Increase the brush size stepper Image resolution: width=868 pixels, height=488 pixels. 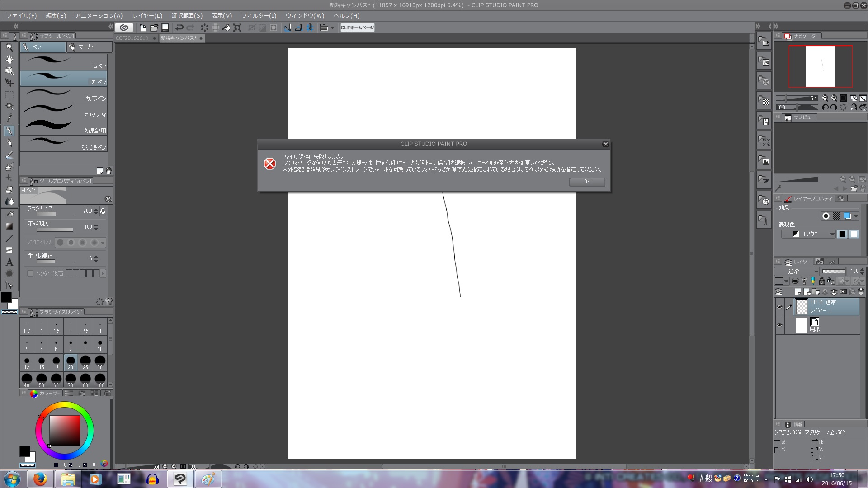coord(96,209)
